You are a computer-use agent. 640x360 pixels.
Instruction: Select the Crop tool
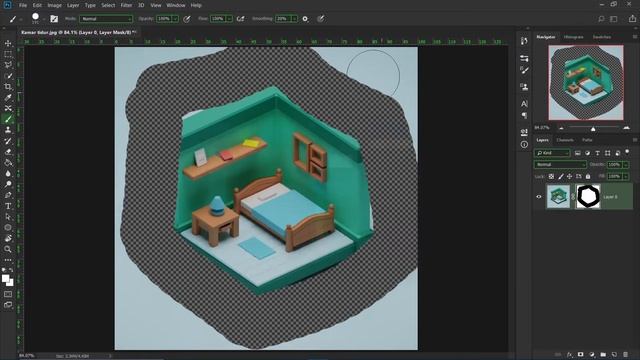[8, 87]
